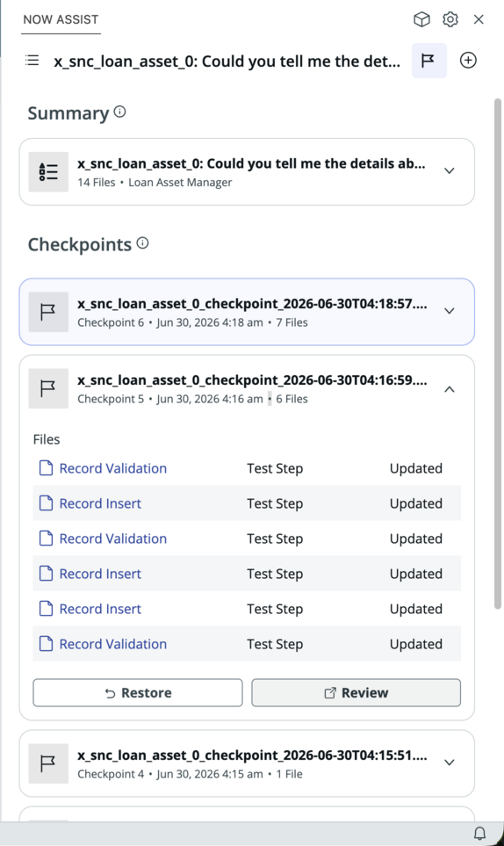Click the vertical scrollbar of the panel
Image resolution: width=504 pixels, height=846 pixels.
pos(498,353)
